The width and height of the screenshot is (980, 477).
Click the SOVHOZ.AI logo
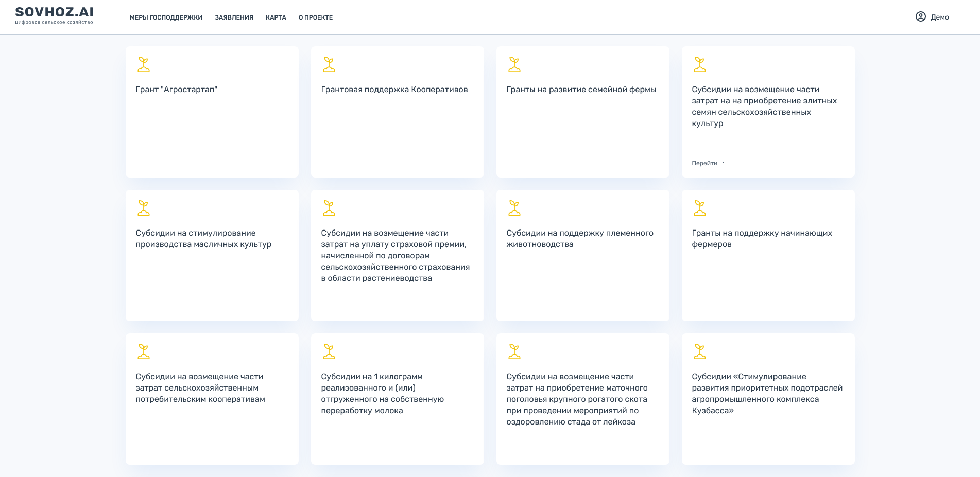(54, 15)
